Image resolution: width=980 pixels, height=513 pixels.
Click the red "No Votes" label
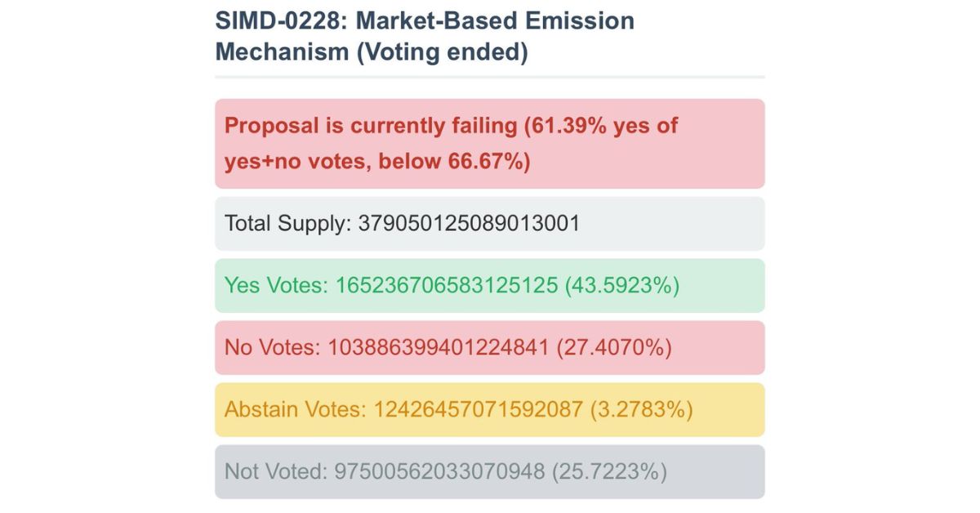click(272, 348)
